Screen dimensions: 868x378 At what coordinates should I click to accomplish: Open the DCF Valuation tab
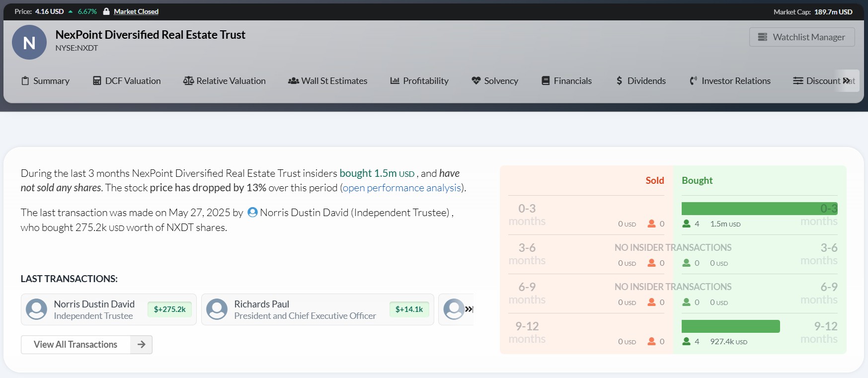click(x=127, y=81)
